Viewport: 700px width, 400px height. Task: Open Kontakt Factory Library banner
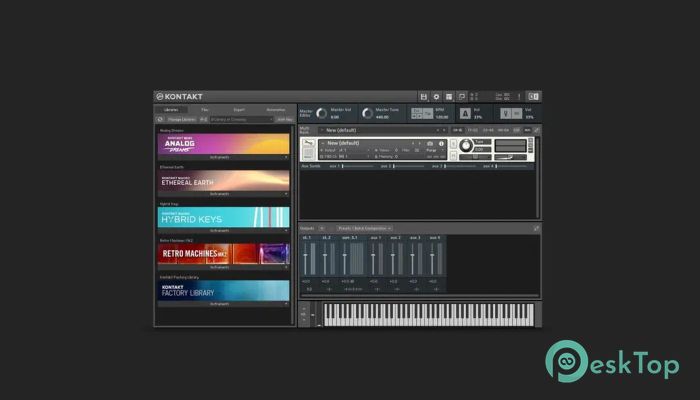[223, 290]
